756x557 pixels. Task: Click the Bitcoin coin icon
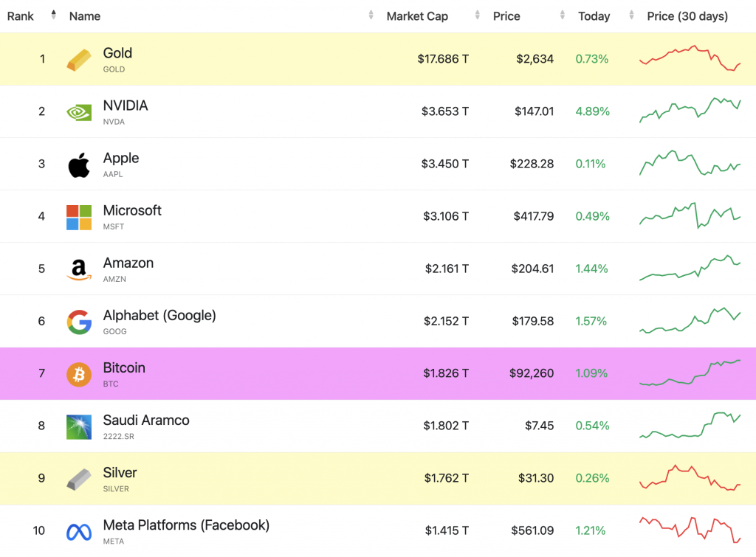point(79,373)
